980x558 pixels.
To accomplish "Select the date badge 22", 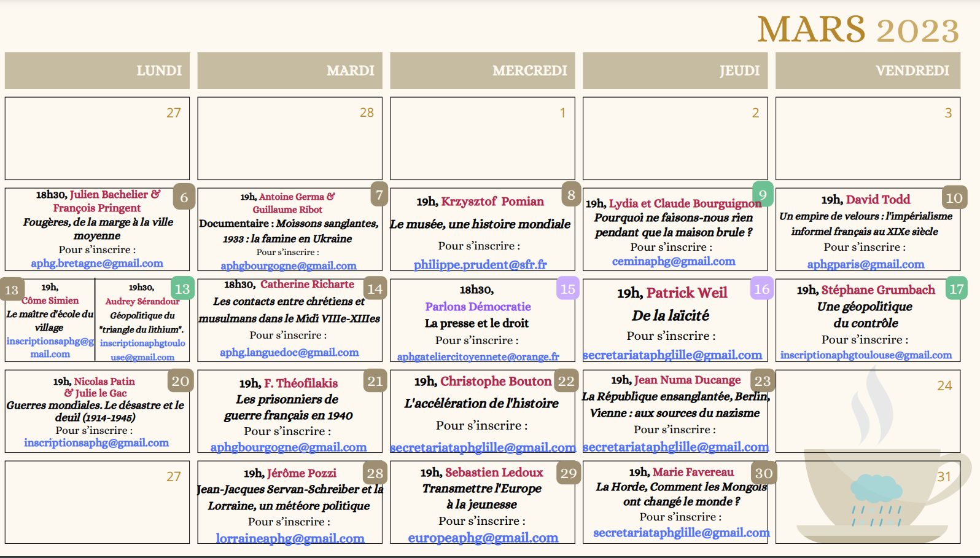I will click(x=566, y=381).
